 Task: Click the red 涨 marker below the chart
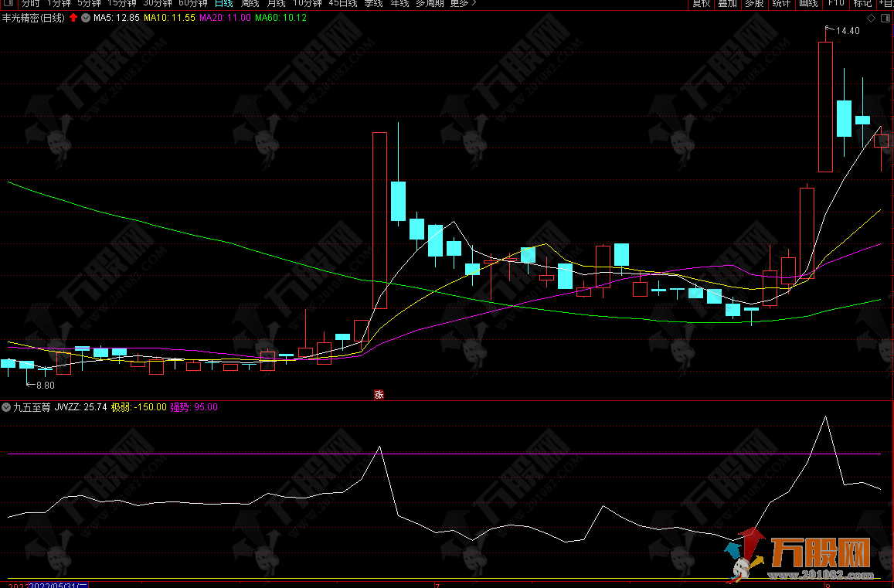[x=379, y=395]
